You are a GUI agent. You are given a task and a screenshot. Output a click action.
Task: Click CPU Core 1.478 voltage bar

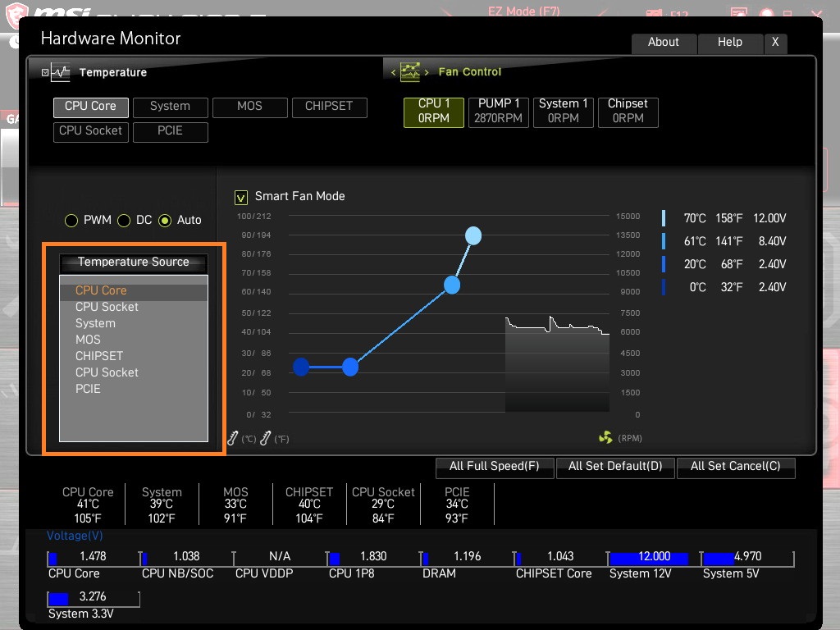[93, 558]
